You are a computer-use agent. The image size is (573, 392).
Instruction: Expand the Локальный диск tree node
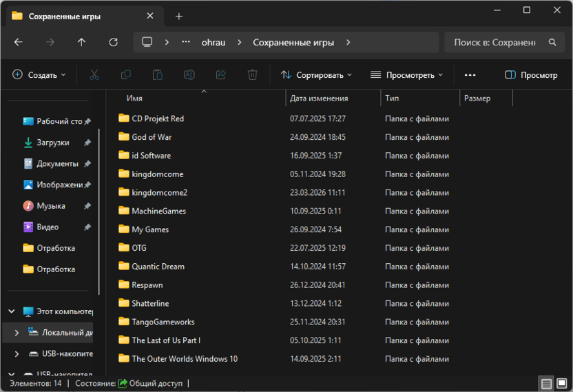pyautogui.click(x=17, y=333)
